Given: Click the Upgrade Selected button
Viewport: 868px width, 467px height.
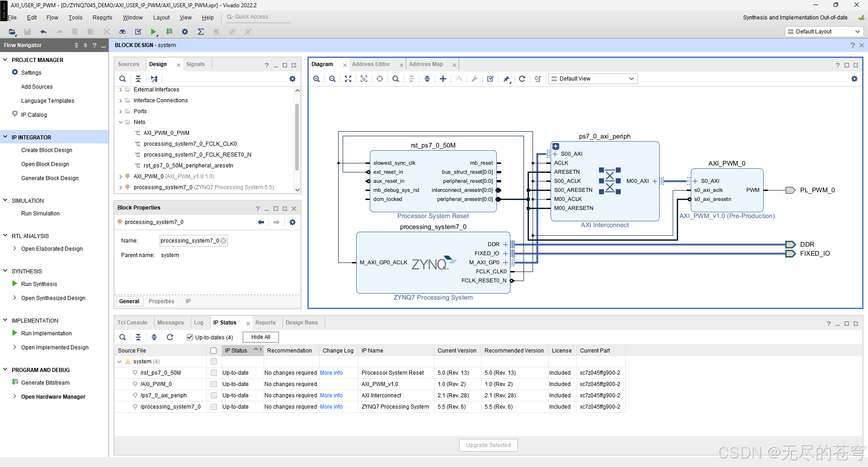Looking at the screenshot, I should point(488,445).
